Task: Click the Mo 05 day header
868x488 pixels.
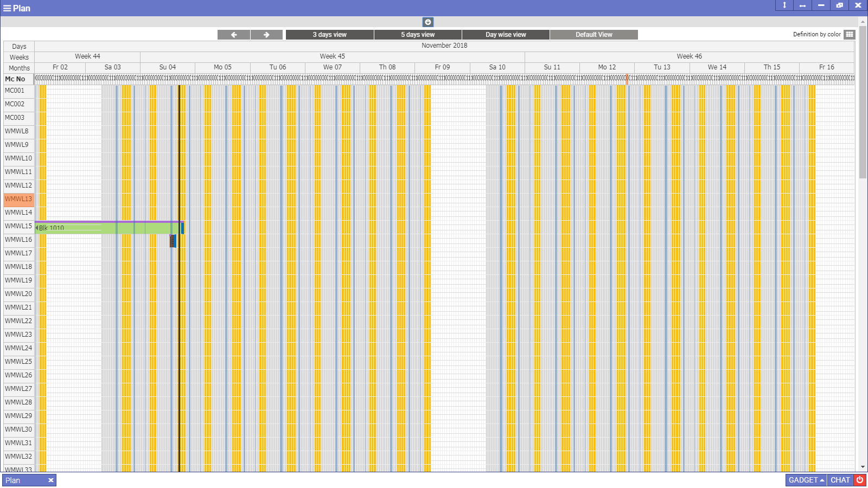Action: (222, 67)
